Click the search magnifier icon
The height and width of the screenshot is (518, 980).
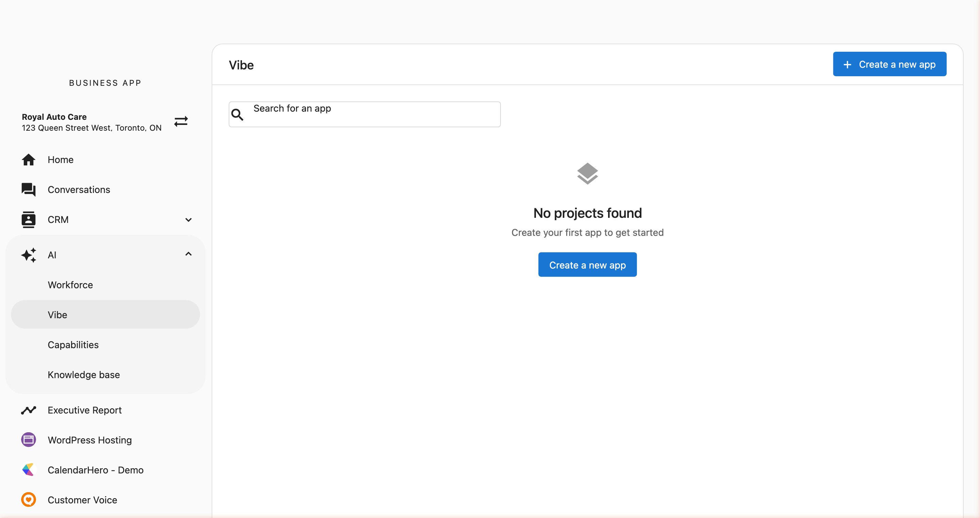coord(238,115)
